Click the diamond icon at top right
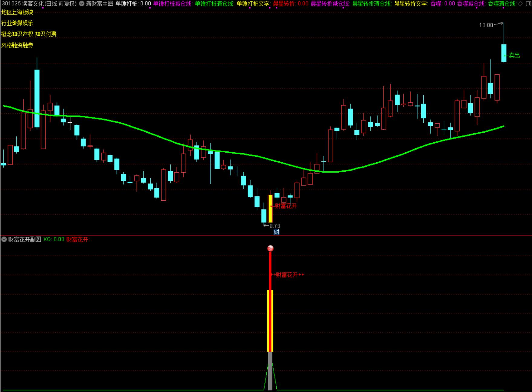 (520, 4)
